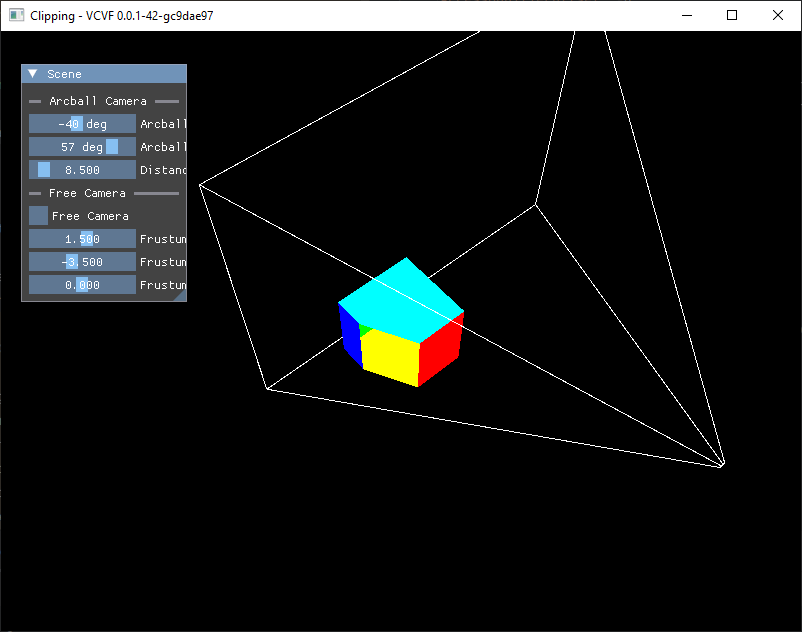Collapse the Scene panel with the triangle
The width and height of the screenshot is (802, 632).
point(33,74)
